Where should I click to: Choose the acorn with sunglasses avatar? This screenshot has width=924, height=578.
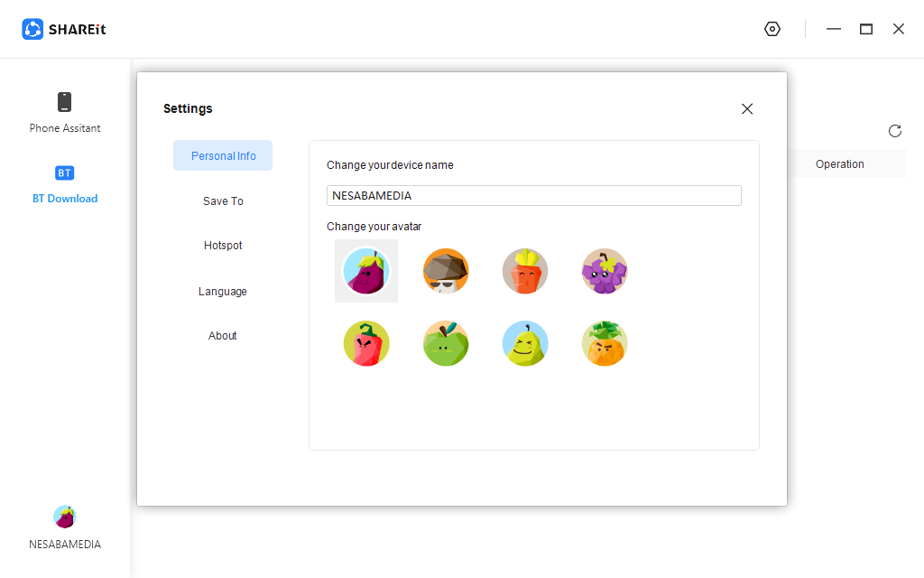(446, 271)
